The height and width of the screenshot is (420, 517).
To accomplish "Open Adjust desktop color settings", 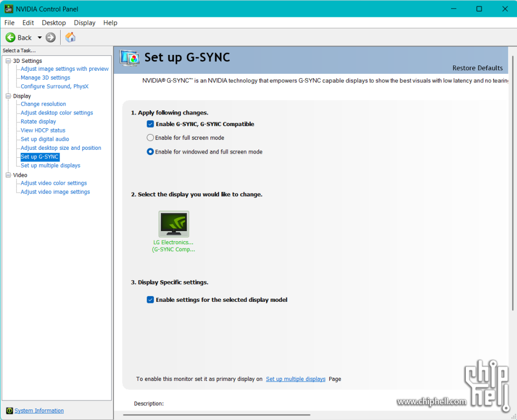I will point(57,113).
